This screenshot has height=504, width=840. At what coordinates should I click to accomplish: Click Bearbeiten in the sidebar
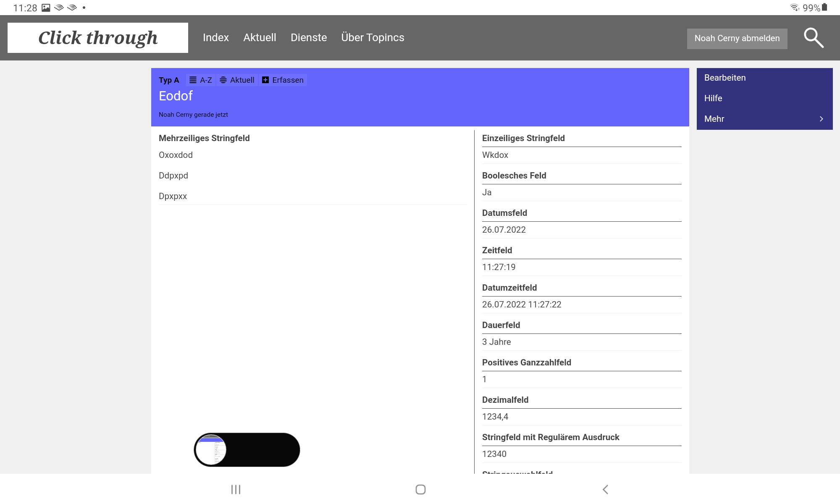pyautogui.click(x=725, y=78)
